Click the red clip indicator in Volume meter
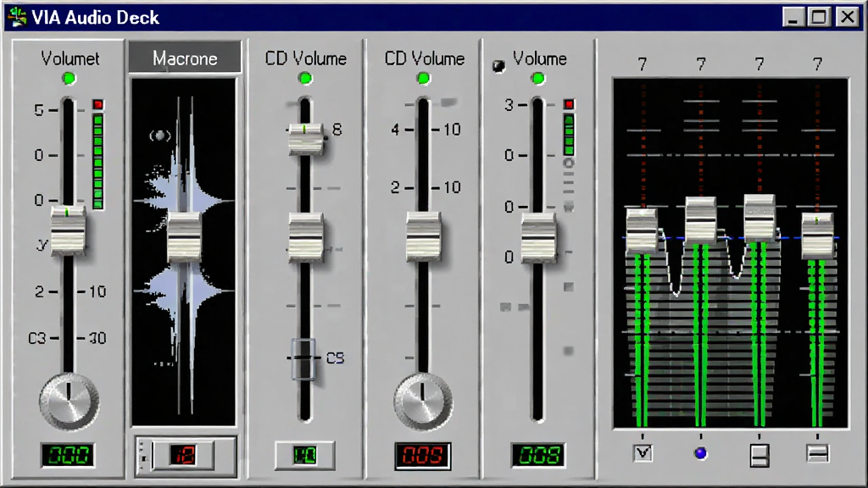868x488 pixels. 569,104
